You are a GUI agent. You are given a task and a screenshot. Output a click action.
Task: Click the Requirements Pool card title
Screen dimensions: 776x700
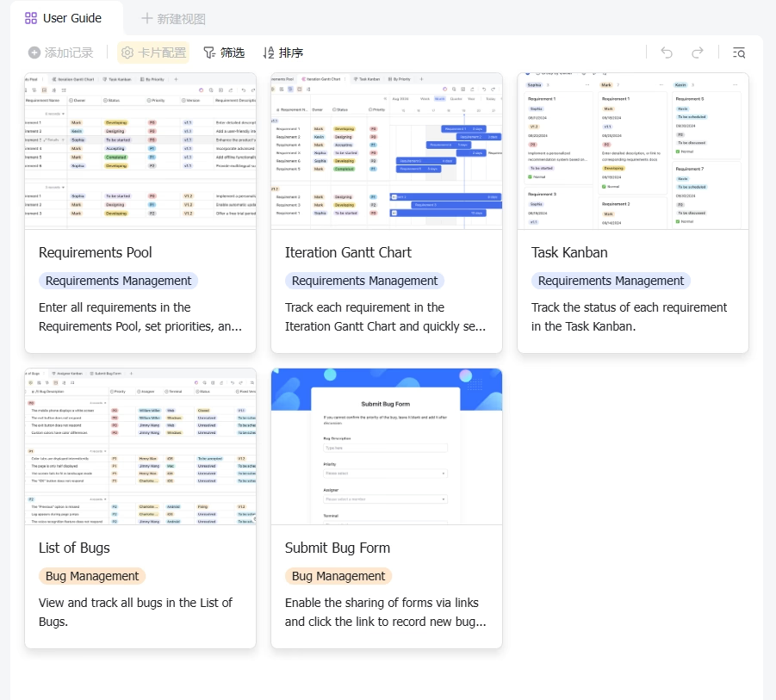coord(95,253)
